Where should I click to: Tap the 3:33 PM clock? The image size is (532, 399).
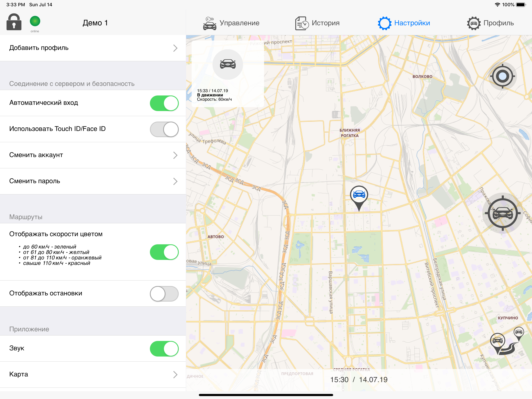(16, 4)
